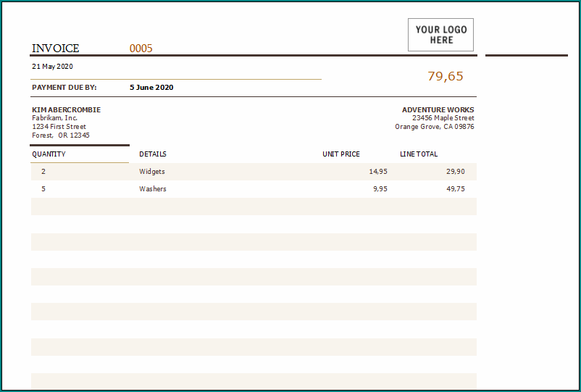
Task: Click the total amount 79,65
Action: [446, 76]
